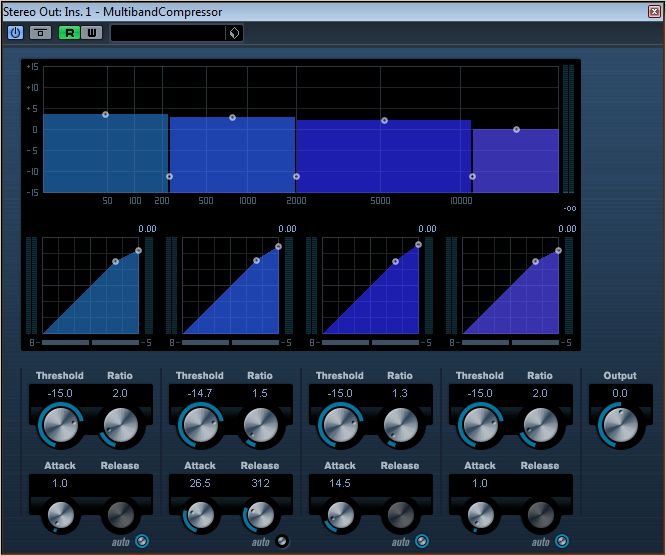
Task: Toggle the plugin power/bypass button
Action: (15, 33)
